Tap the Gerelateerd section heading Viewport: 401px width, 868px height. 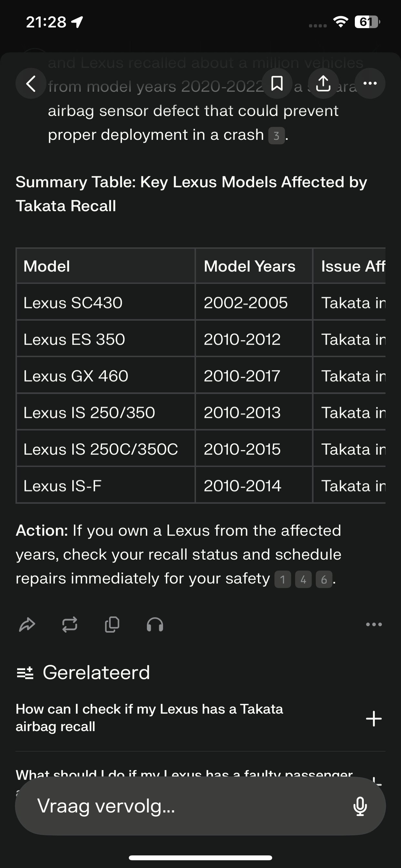point(96,673)
